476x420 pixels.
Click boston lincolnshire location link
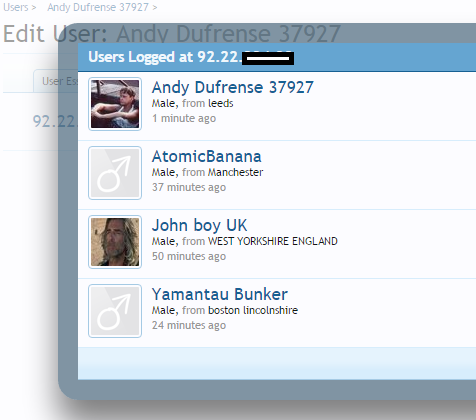(253, 310)
